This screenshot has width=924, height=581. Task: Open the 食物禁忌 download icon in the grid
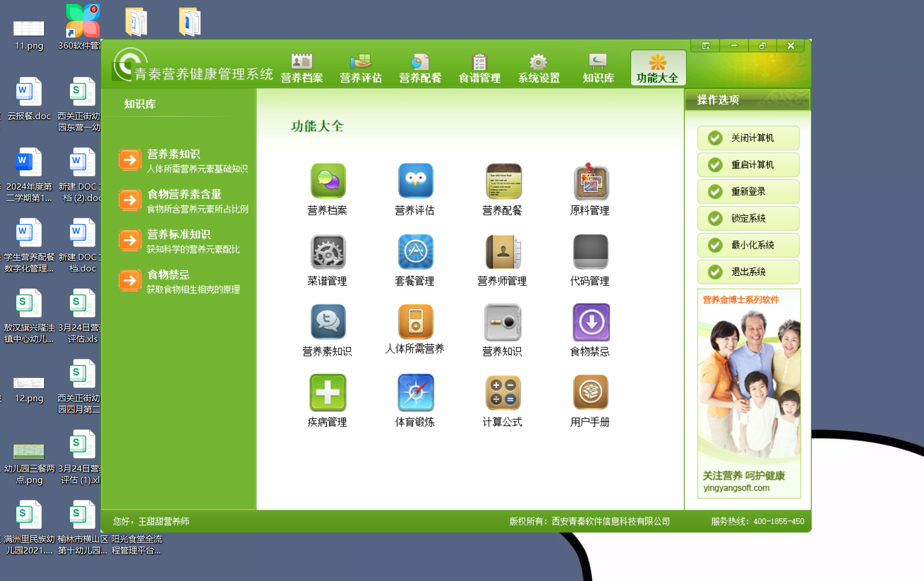590,322
